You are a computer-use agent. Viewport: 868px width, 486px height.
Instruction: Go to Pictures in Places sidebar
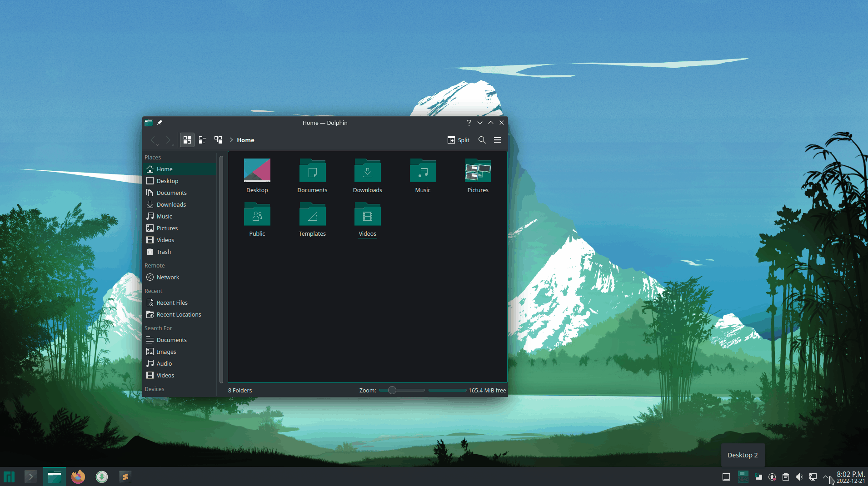coord(180,228)
